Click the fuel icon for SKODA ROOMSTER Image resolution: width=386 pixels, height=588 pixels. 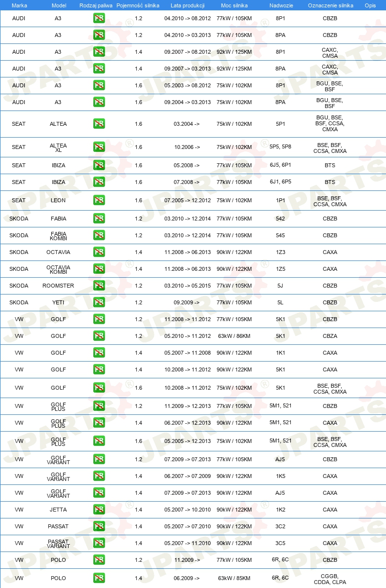click(99, 286)
